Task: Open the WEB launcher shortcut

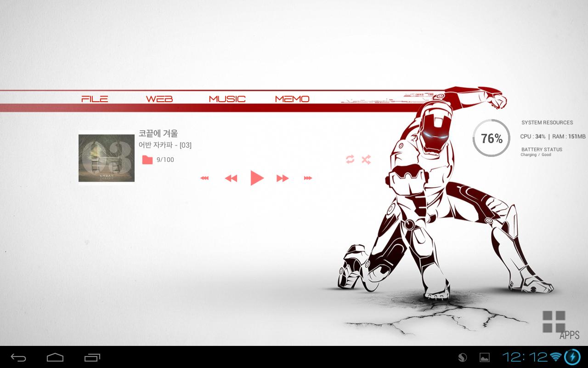Action: coord(159,99)
